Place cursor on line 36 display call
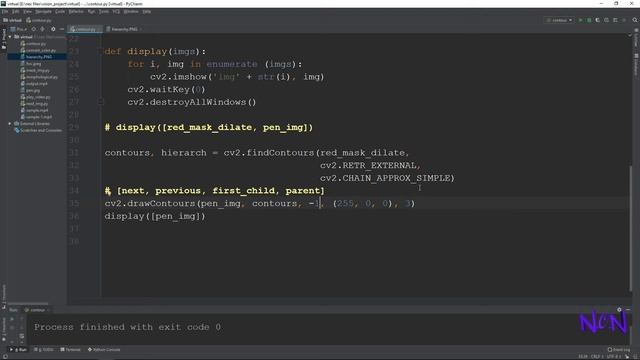 (155, 216)
